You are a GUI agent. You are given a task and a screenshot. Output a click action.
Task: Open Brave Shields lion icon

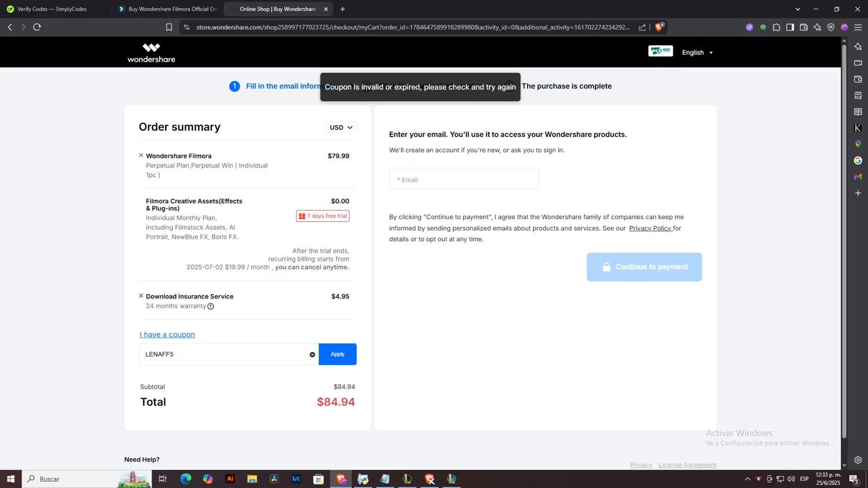click(659, 27)
